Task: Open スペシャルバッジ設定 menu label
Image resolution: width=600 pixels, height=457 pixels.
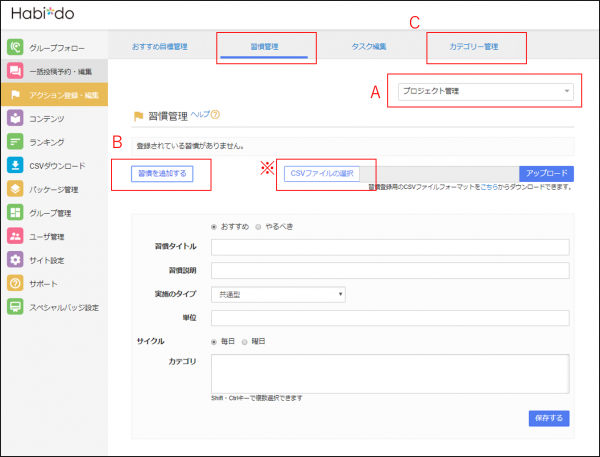Action: (x=64, y=307)
